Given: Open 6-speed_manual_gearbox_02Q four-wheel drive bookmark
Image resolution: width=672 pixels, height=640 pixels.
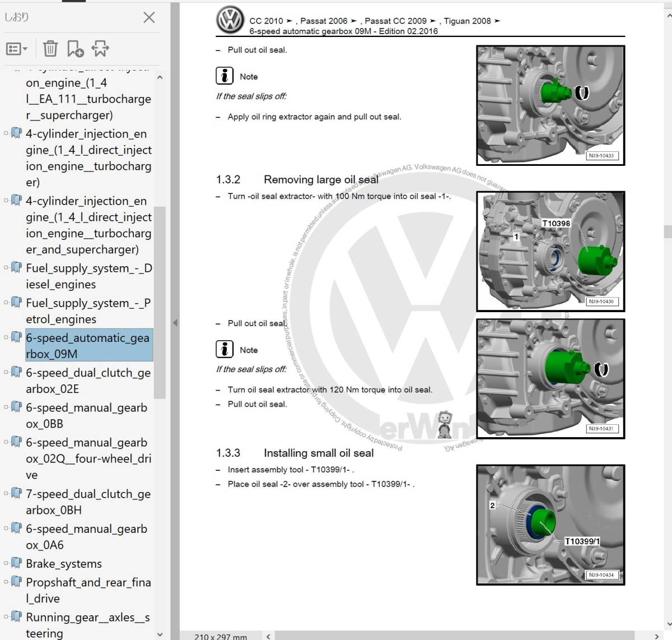Looking at the screenshot, I should pos(88,458).
